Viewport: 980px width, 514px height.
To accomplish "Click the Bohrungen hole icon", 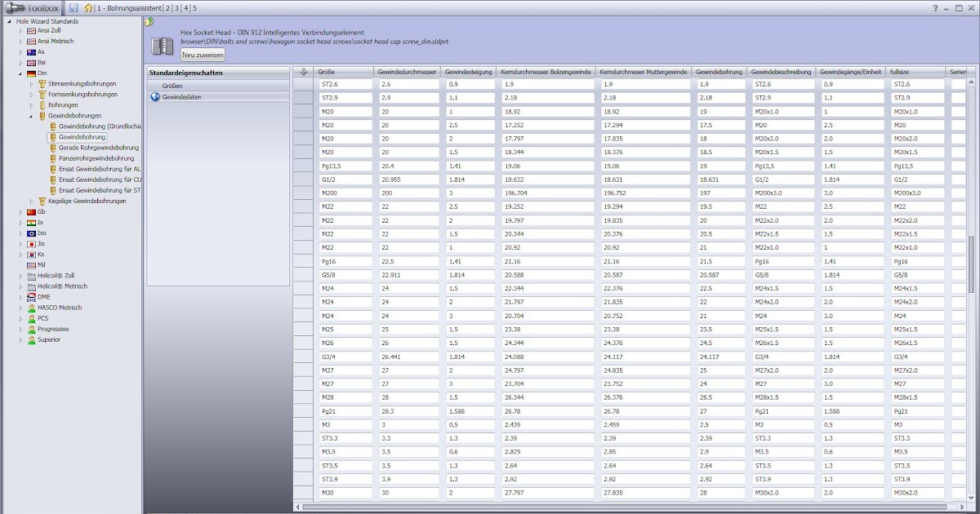I will 42,105.
